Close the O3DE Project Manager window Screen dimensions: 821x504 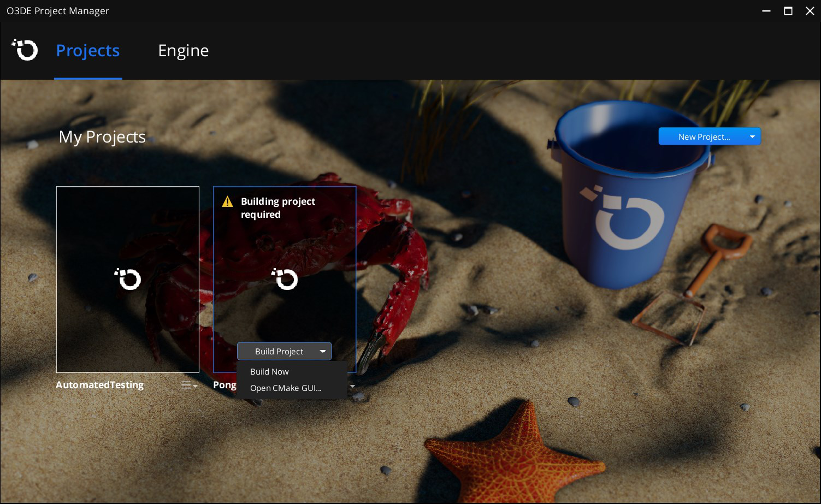810,11
